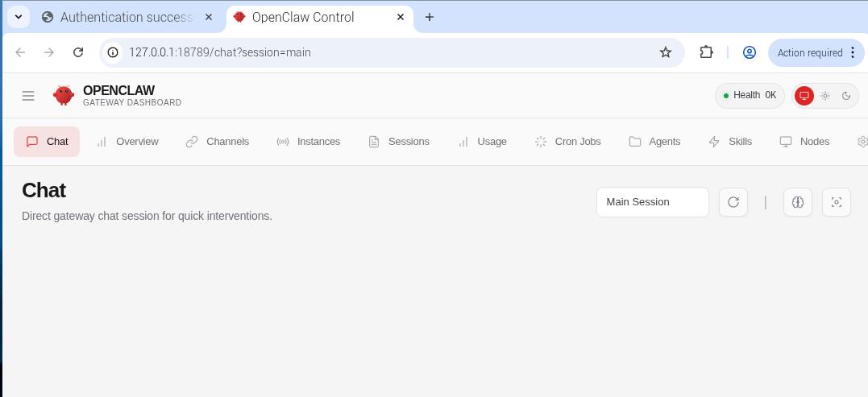Refresh the chat session data
This screenshot has height=397, width=868.
pyautogui.click(x=733, y=202)
